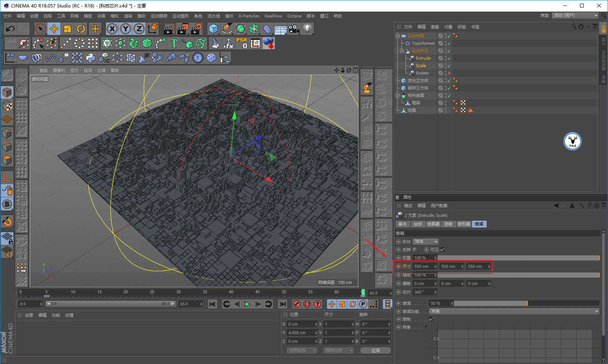Open the 世界坐标 coordinate dropdown

[x=302, y=351]
